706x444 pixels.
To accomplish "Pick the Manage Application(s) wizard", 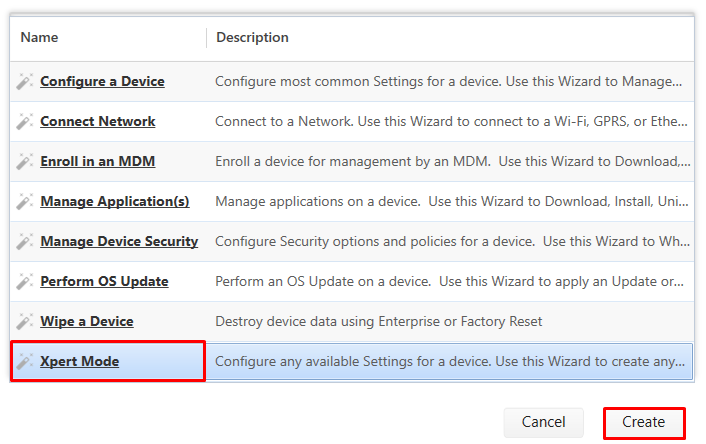I will click(115, 202).
